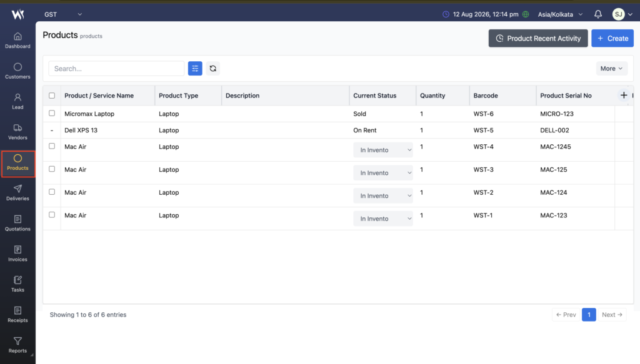Expand the GST dropdown
Image resolution: width=640 pixels, height=364 pixels.
pos(63,14)
